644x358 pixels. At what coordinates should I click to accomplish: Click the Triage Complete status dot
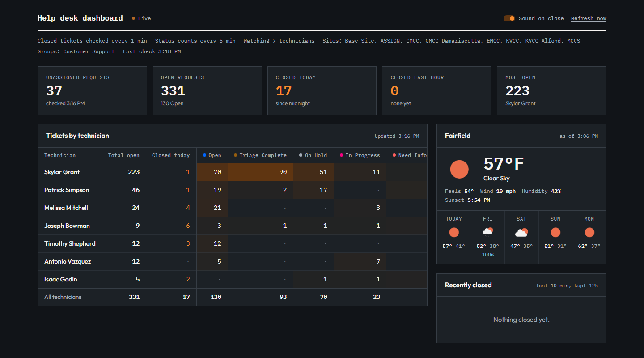(x=235, y=155)
